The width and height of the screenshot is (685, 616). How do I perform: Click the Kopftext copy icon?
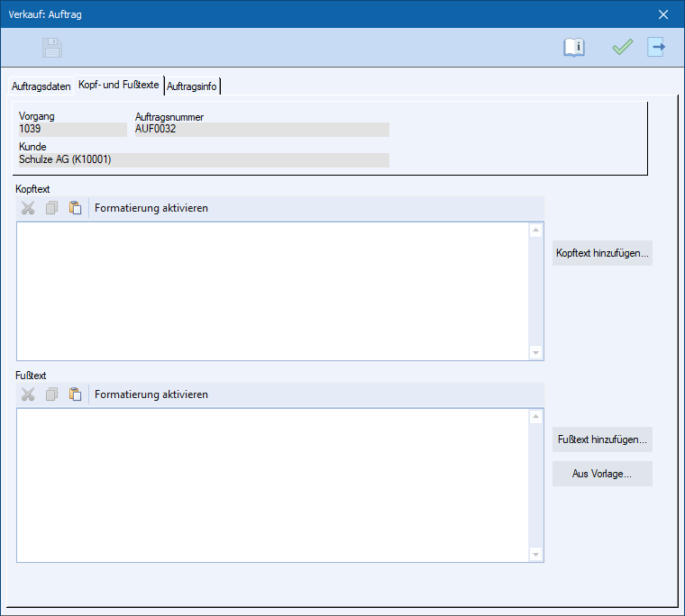(x=51, y=208)
